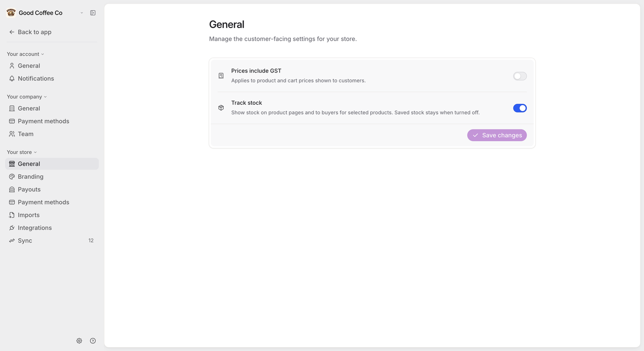The width and height of the screenshot is (644, 351).
Task: Click the store icon beside Your store General
Action: [x=12, y=164]
